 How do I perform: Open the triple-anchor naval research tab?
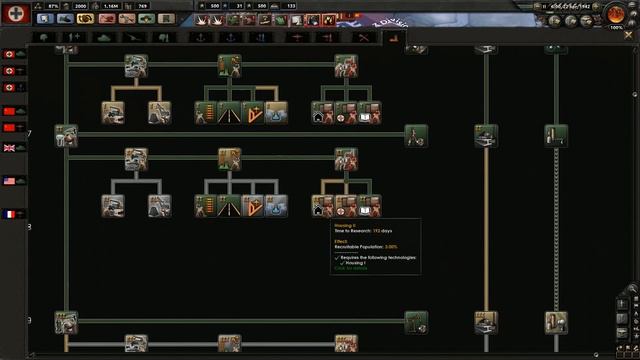(x=260, y=38)
